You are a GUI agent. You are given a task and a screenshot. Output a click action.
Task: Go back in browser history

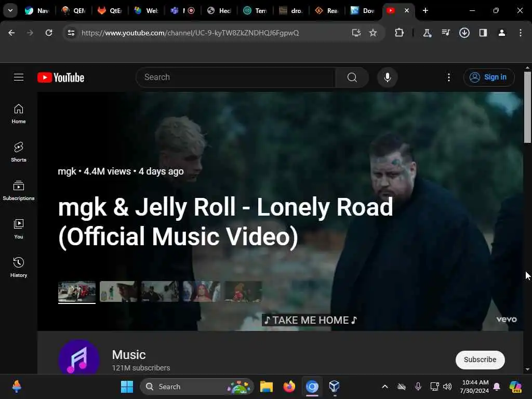point(11,33)
